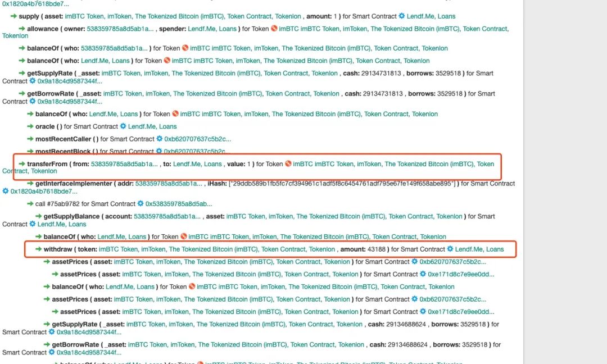This screenshot has width=607, height=364.
Task: Click token icon in balanceOf row just above oracle
Action: point(175,113)
